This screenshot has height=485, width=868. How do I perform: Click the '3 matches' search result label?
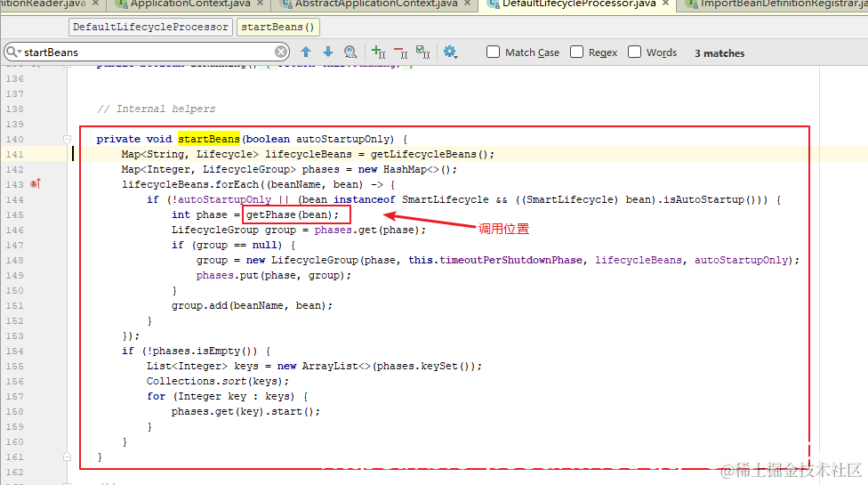pyautogui.click(x=719, y=53)
